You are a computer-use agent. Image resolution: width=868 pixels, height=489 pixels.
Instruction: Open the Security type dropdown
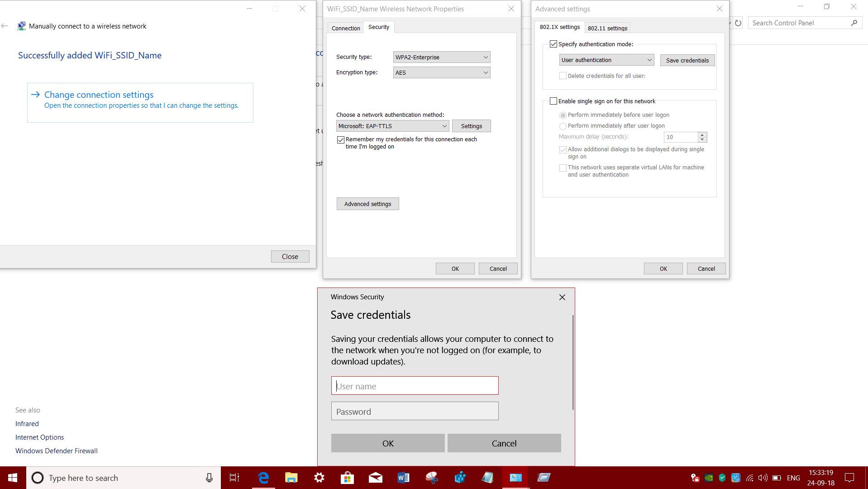click(442, 57)
